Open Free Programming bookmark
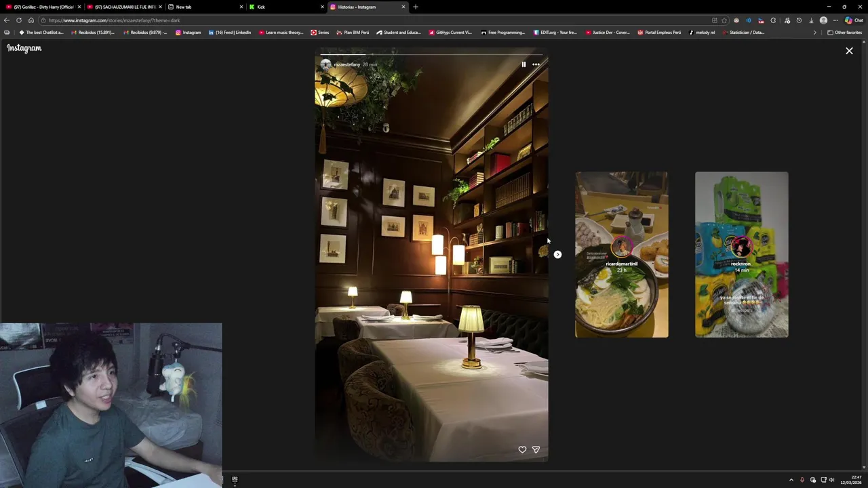Screen dimensions: 868x488 click(x=502, y=33)
